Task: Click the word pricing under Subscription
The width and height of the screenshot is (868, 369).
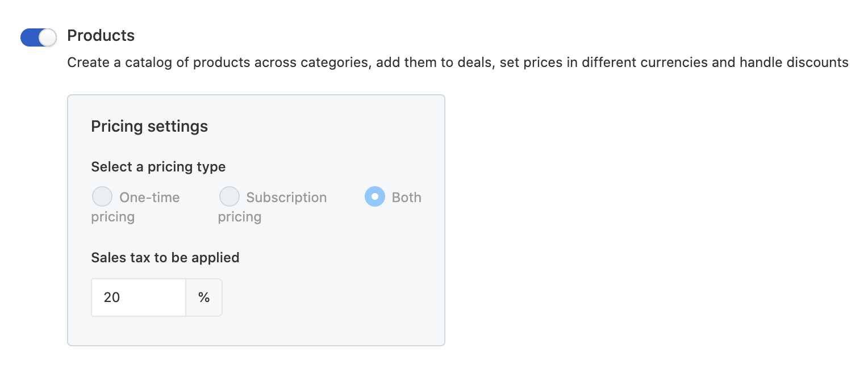Action: (240, 217)
